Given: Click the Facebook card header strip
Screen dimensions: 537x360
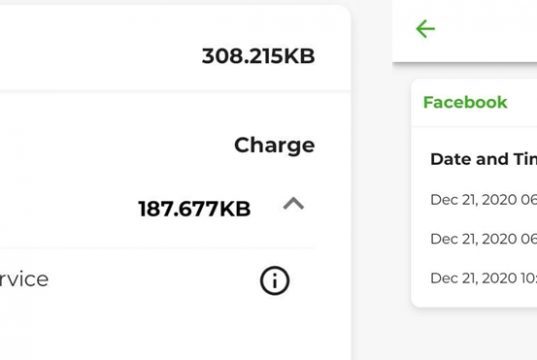Looking at the screenshot, I should tap(474, 103).
